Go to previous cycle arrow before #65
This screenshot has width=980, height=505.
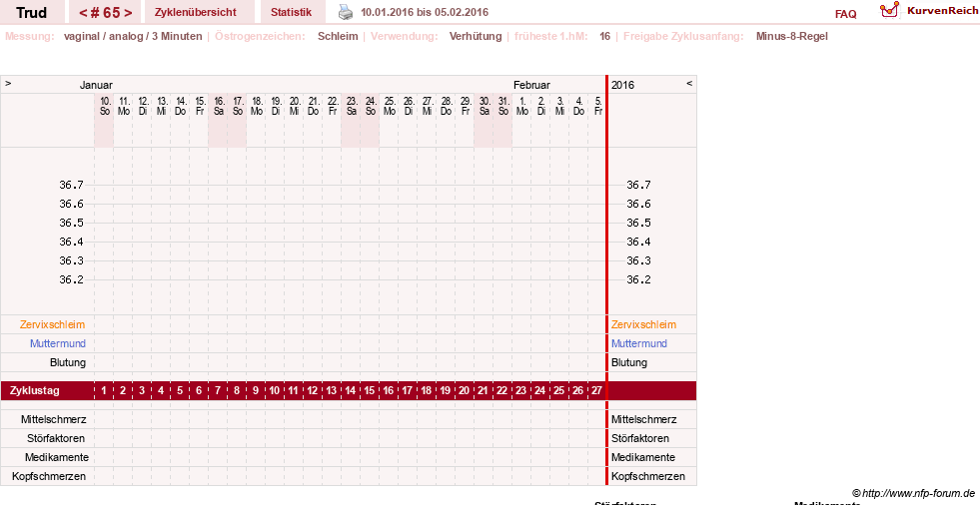tap(83, 13)
